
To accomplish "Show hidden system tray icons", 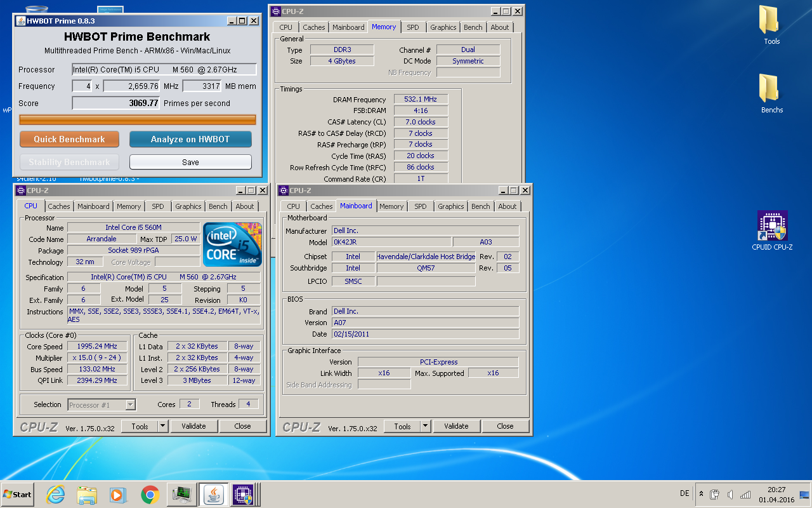I will pos(701,494).
